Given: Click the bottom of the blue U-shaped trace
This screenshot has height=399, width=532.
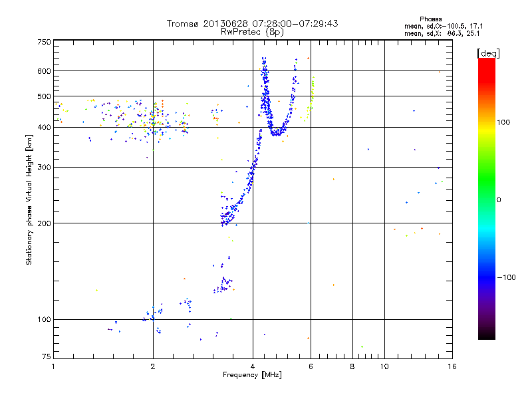Looking at the screenshot, I should click(x=277, y=132).
